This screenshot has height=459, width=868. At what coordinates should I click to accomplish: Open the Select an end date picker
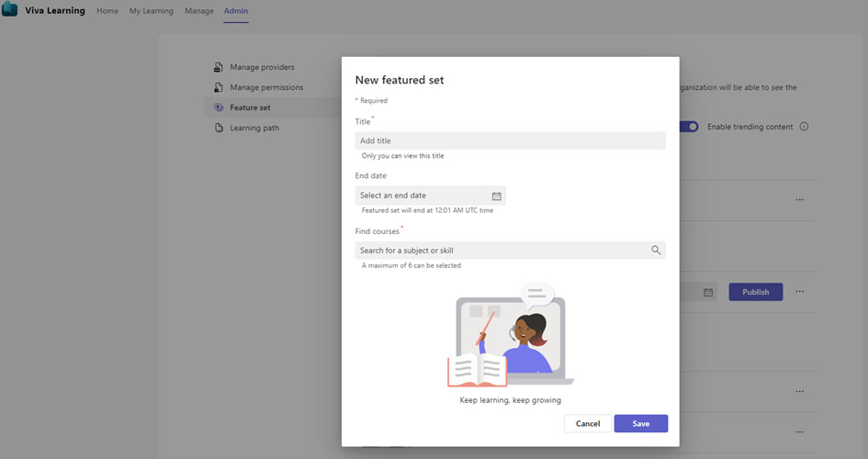pos(423,196)
